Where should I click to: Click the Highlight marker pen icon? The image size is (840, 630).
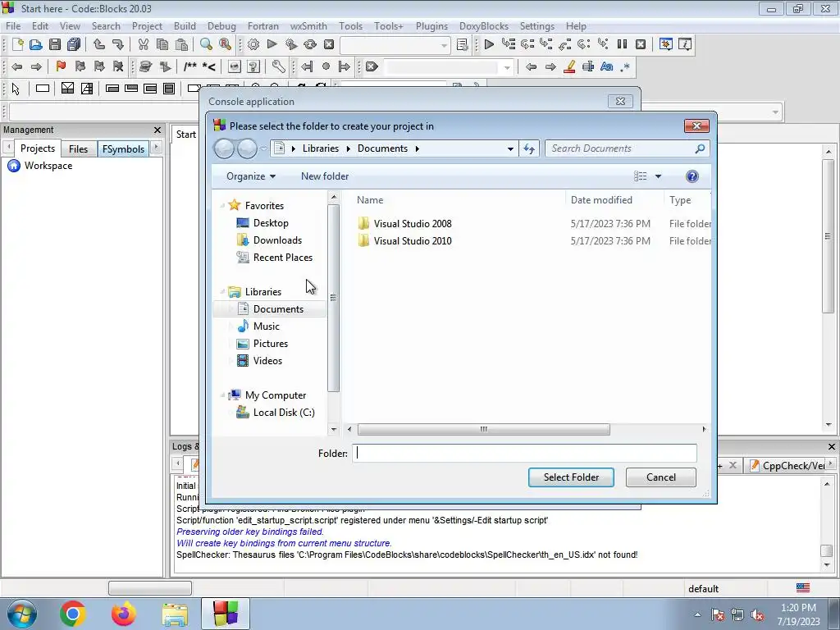pos(569,67)
